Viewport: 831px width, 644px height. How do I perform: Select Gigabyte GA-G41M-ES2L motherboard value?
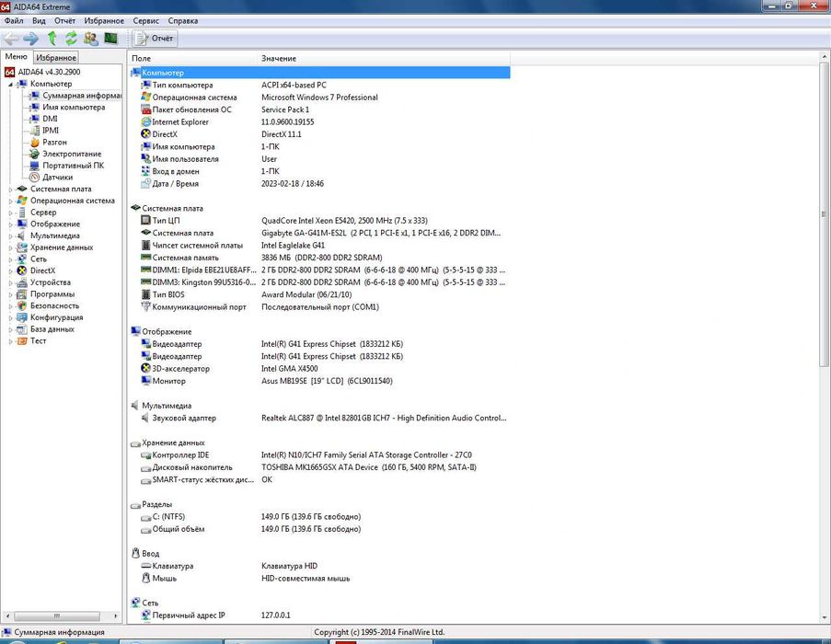coord(380,233)
